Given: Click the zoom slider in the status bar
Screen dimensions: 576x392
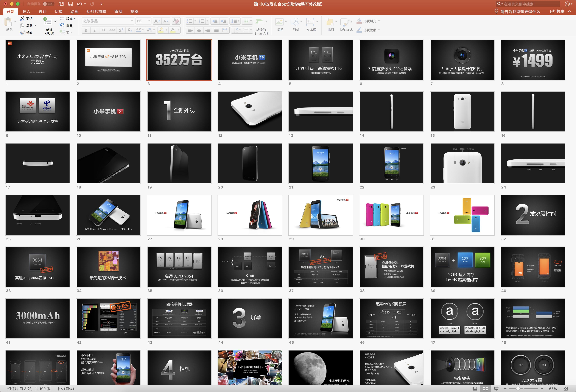Looking at the screenshot, I should tap(518, 389).
